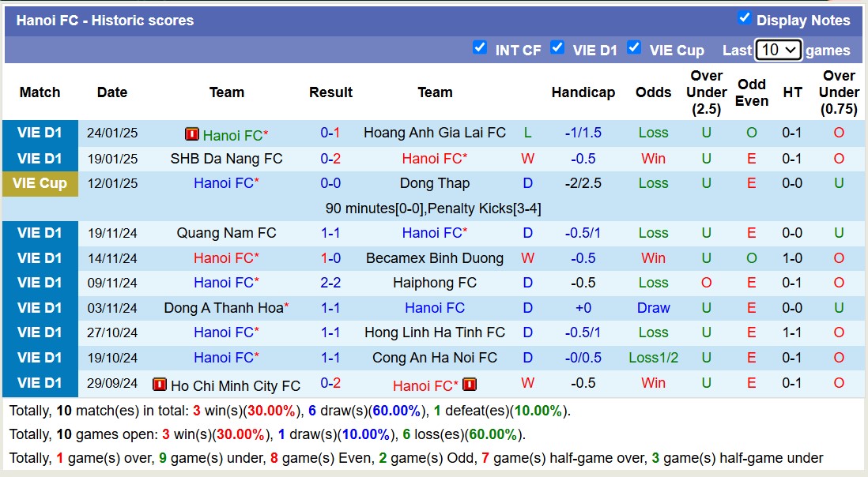This screenshot has width=868, height=477.
Task: Click the VIE D1 label on the top match row
Action: 40,133
